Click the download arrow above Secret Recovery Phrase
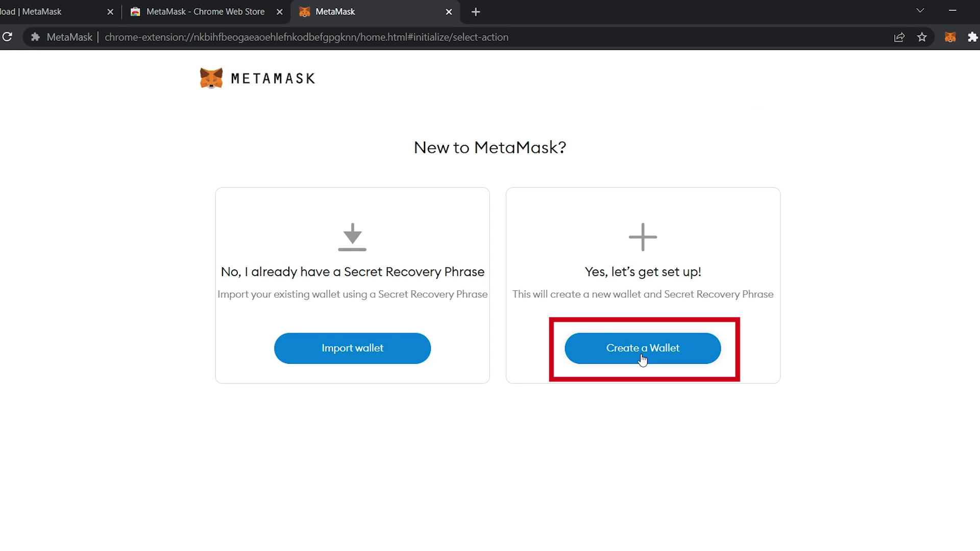 [352, 237]
